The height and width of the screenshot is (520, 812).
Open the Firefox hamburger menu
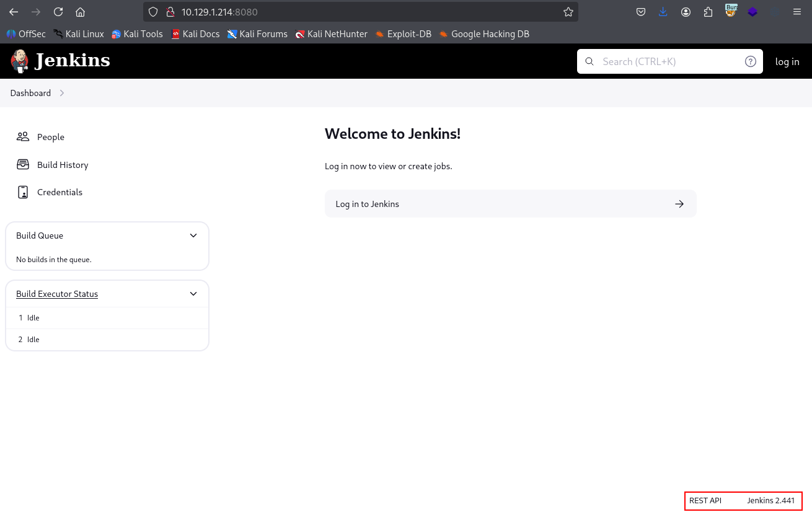[x=797, y=12]
